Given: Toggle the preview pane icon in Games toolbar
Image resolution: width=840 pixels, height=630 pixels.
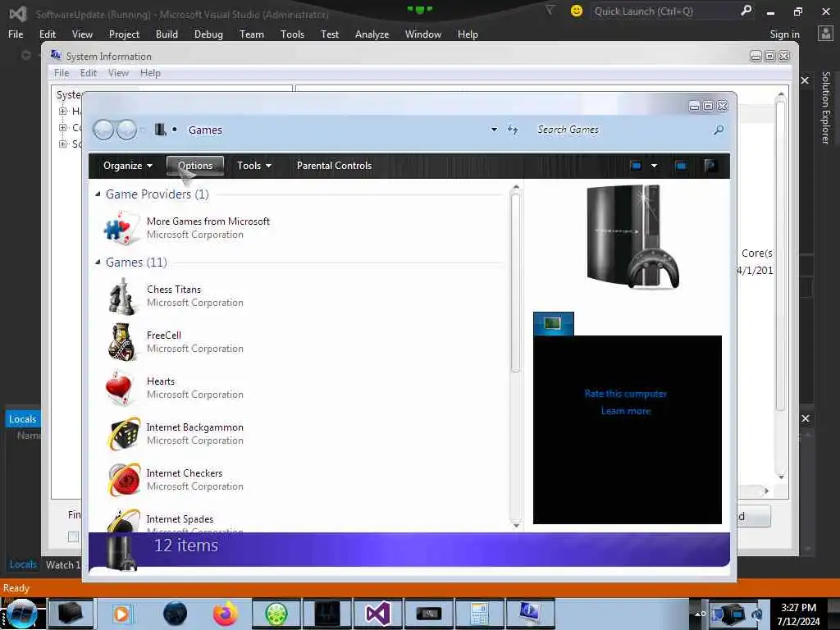Looking at the screenshot, I should pos(682,166).
